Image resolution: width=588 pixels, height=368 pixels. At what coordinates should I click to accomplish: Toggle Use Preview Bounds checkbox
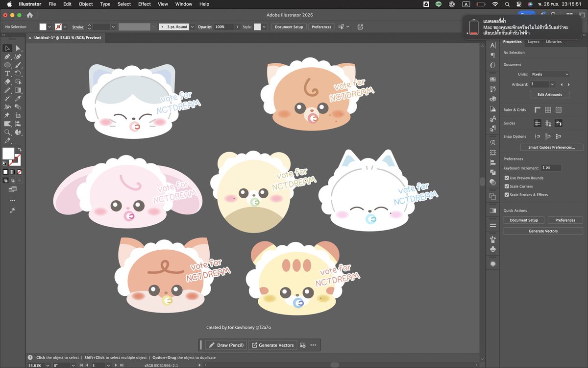pyautogui.click(x=507, y=178)
